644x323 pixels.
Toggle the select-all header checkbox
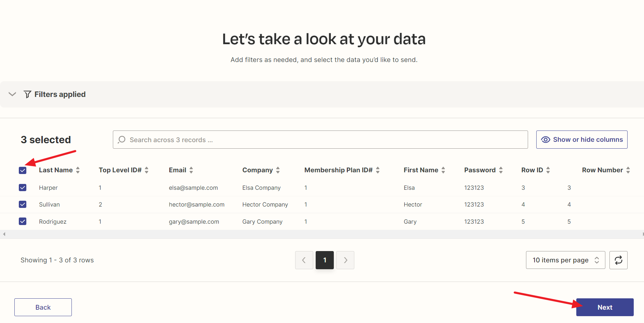coord(23,170)
